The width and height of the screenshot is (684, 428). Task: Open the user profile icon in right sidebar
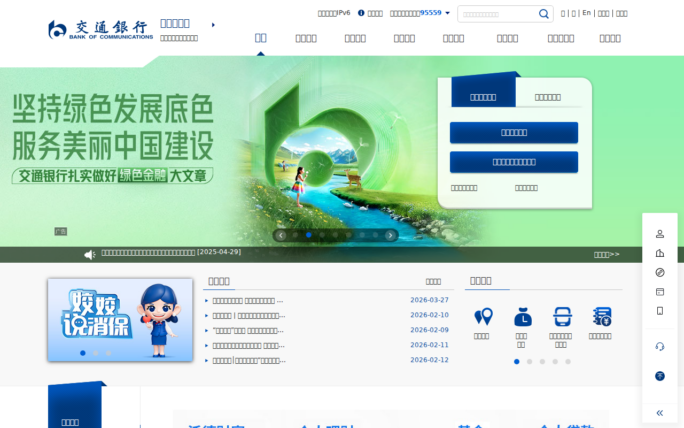point(660,234)
